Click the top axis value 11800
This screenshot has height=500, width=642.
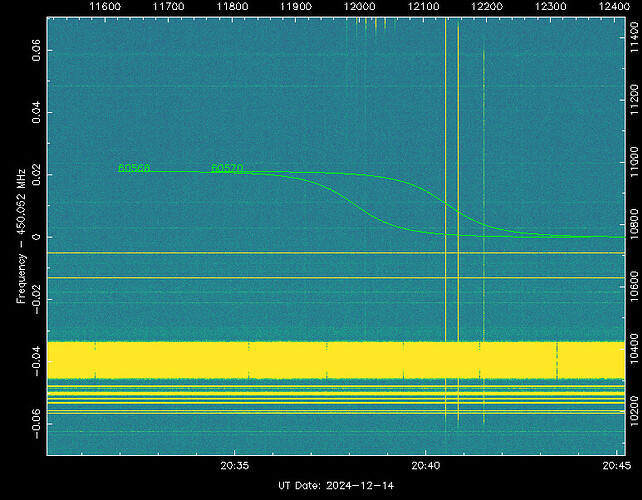[x=233, y=7]
